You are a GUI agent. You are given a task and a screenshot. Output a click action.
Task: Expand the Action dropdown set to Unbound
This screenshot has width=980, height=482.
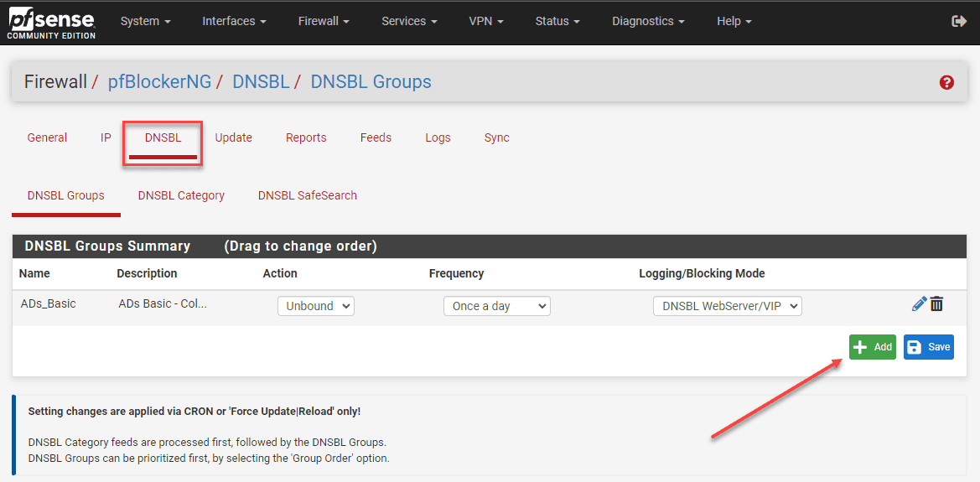pos(315,306)
